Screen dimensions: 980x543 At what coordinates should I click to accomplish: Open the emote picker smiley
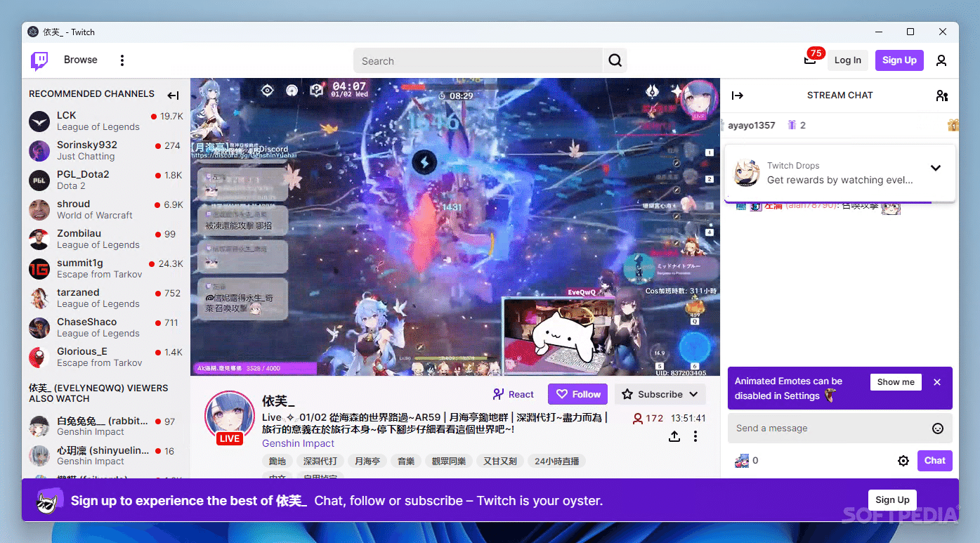click(x=937, y=428)
